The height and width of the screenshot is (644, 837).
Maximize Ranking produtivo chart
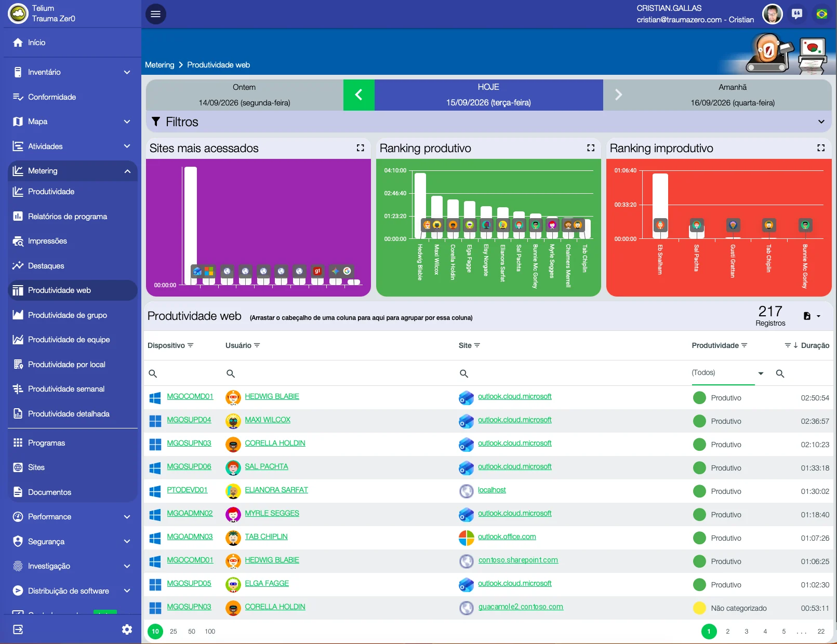591,148
